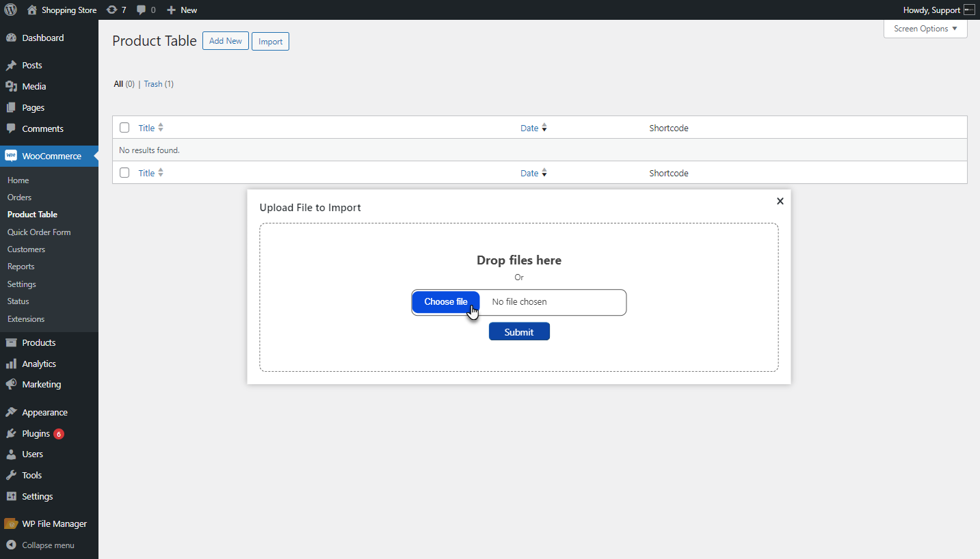Click the 'No file chosen' file field
The height and width of the screenshot is (559, 980).
coord(520,302)
